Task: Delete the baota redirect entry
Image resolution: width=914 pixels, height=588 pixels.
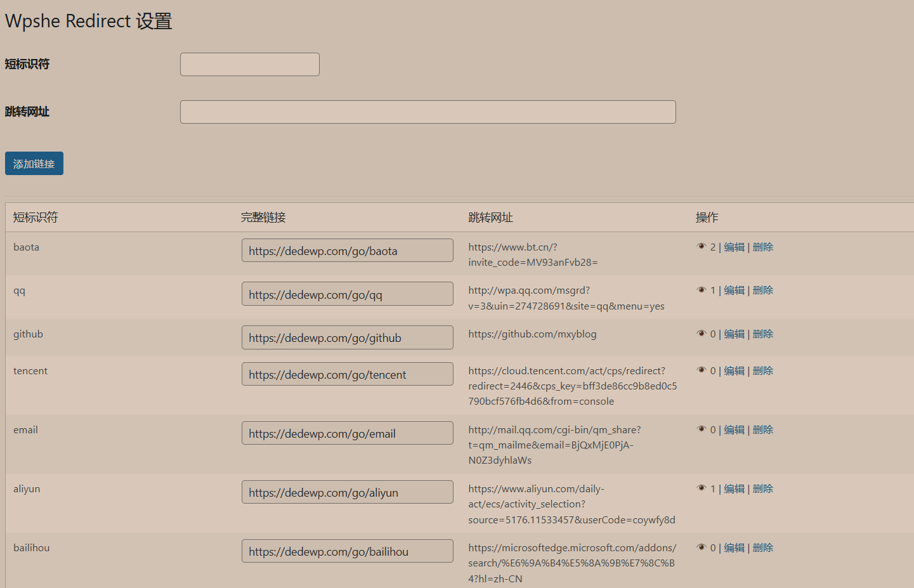Action: (x=763, y=247)
